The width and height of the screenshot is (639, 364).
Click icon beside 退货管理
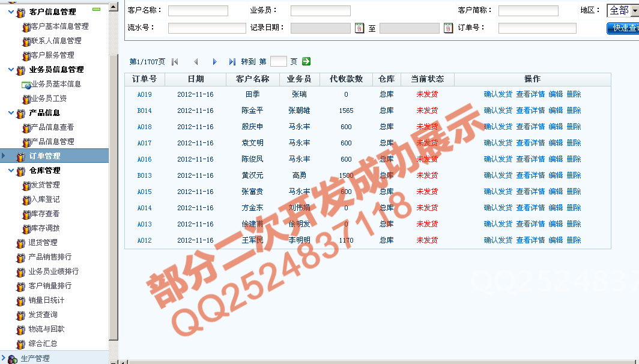(x=21, y=244)
